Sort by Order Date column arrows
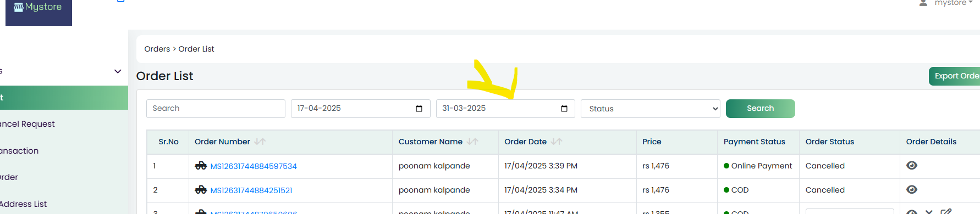The image size is (980, 214). [557, 142]
